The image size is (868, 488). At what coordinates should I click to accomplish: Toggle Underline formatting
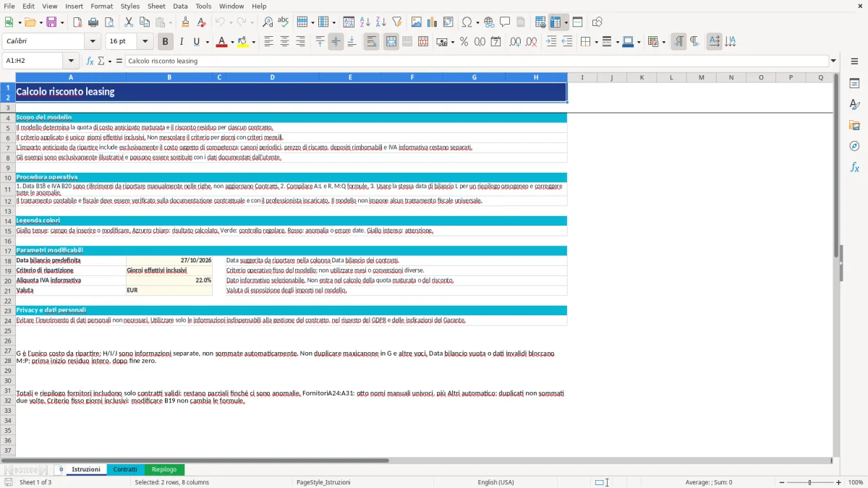[x=196, y=42]
